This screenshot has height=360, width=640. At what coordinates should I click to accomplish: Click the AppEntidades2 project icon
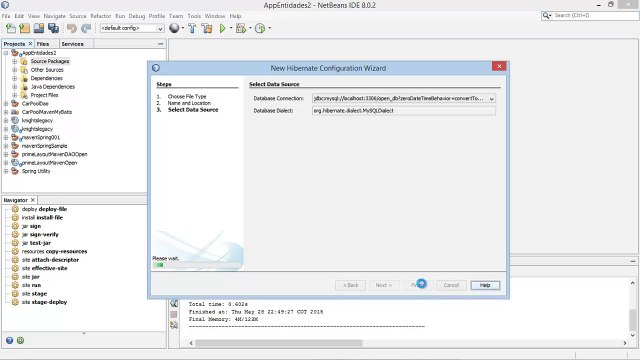coord(16,53)
